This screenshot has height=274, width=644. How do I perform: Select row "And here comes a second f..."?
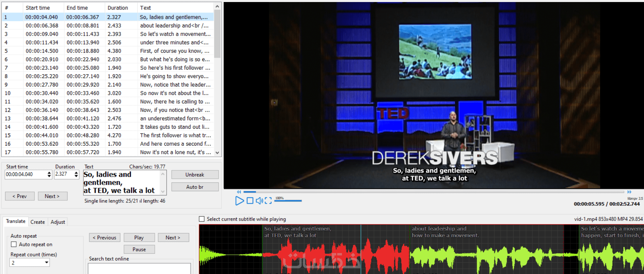point(108,144)
